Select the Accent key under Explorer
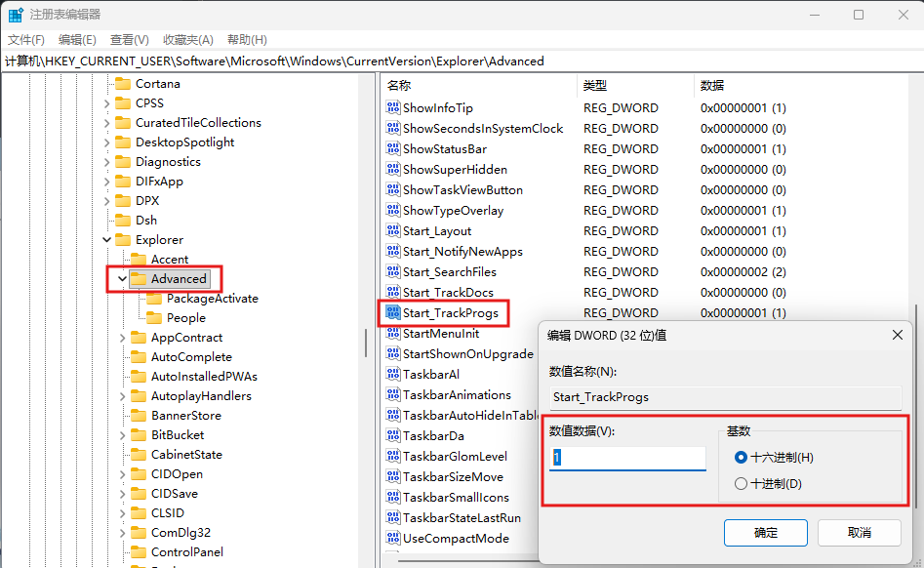This screenshot has height=568, width=924. point(170,260)
